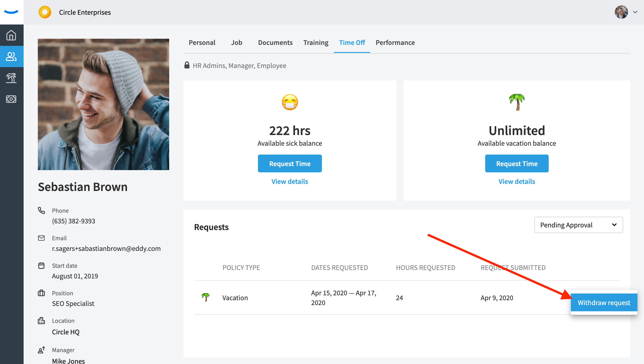Click the lock icon beside HR Admins
This screenshot has width=644, height=364.
pyautogui.click(x=187, y=65)
